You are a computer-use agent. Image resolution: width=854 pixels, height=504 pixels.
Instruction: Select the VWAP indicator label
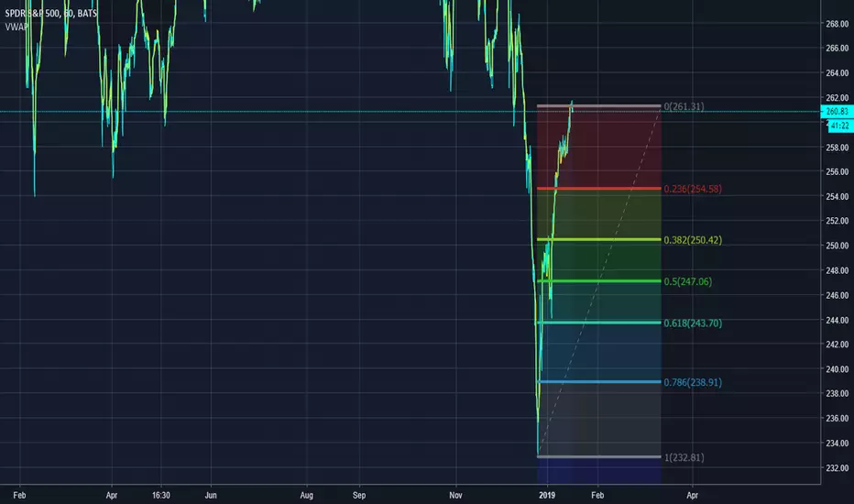point(16,27)
